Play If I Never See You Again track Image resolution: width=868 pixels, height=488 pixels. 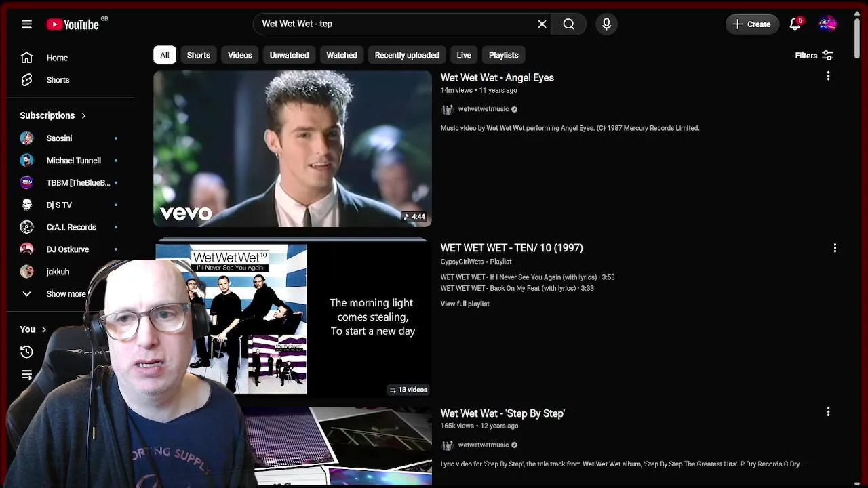(528, 277)
